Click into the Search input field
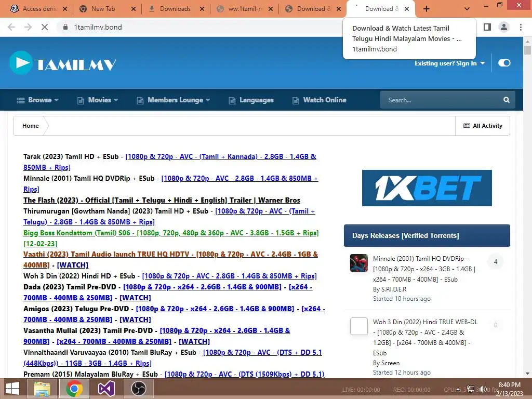 [443, 100]
